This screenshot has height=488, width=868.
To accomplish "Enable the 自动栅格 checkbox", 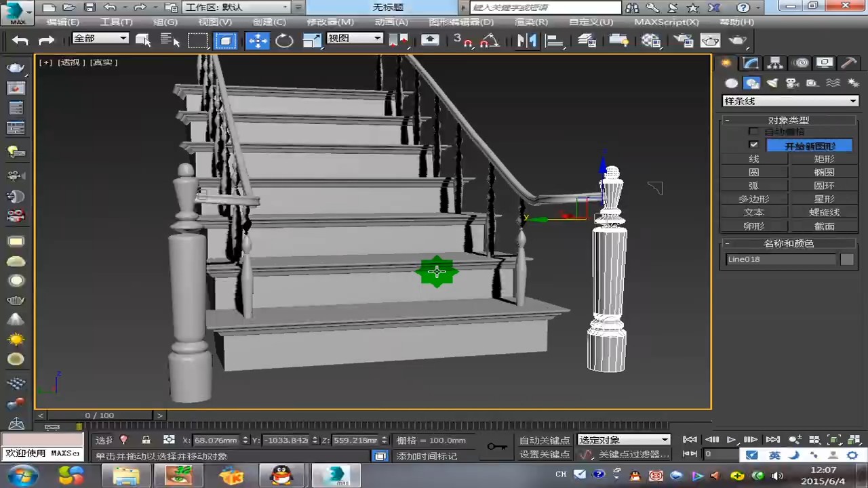I will pyautogui.click(x=753, y=131).
